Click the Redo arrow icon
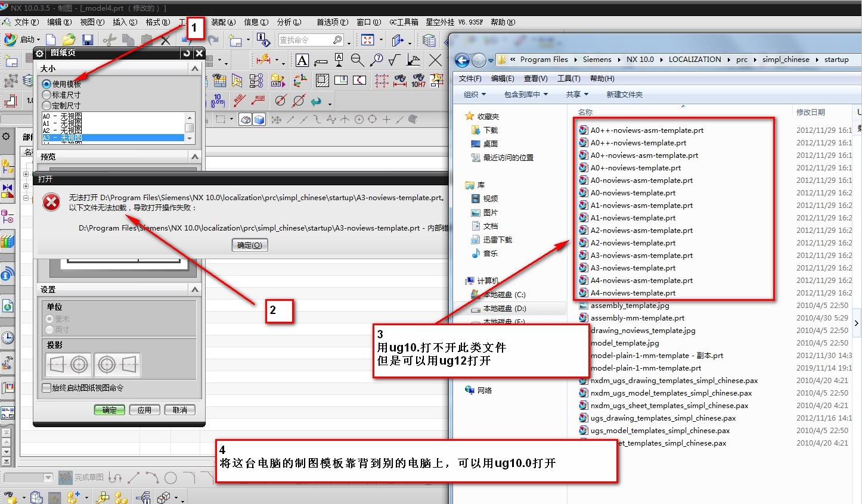Image resolution: width=862 pixels, height=504 pixels. (213, 40)
